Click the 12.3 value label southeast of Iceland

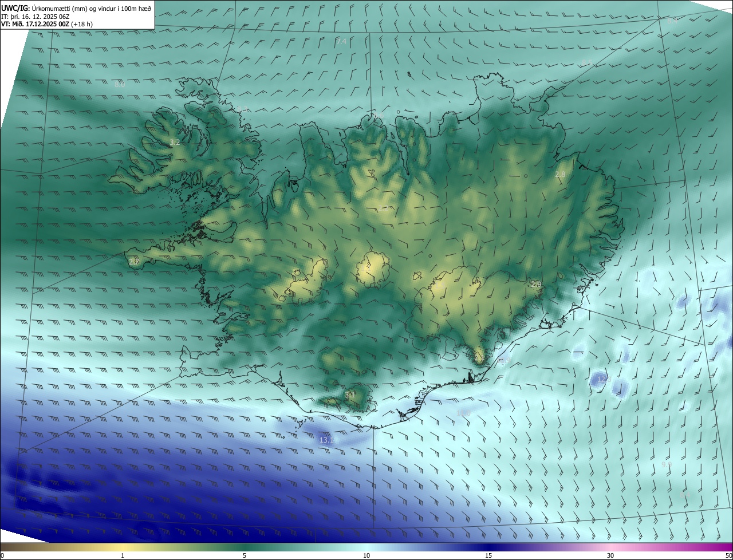(x=604, y=380)
